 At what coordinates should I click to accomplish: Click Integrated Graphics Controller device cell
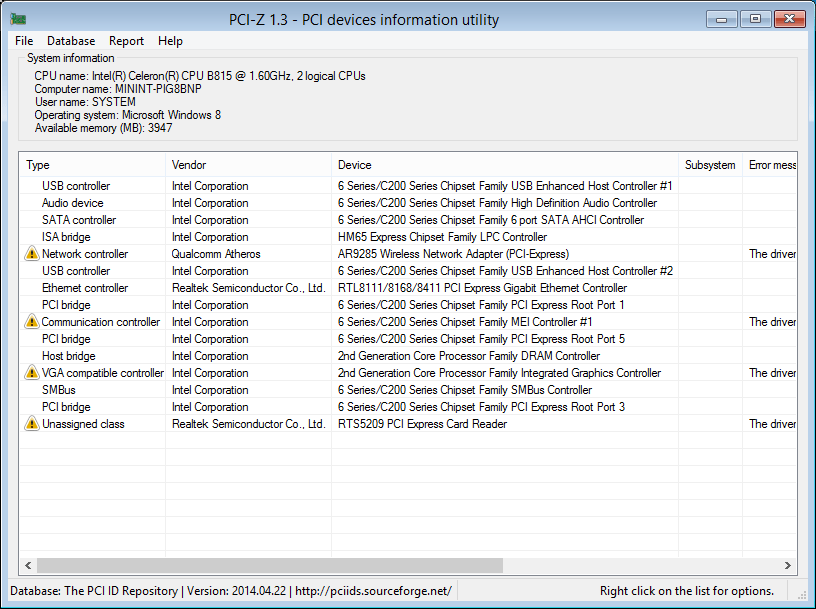(499, 373)
